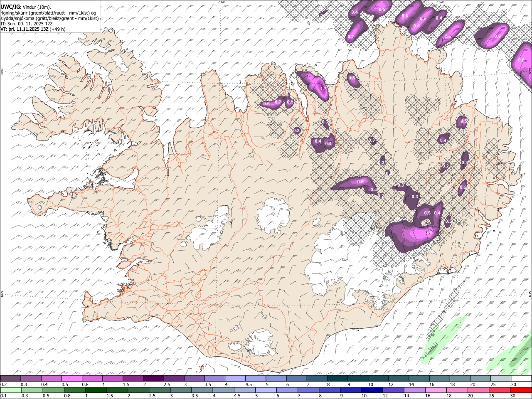This screenshot has width=532, height=399.
Task: Click the darkest purple swatch in snow legend
Action: coord(153,379)
